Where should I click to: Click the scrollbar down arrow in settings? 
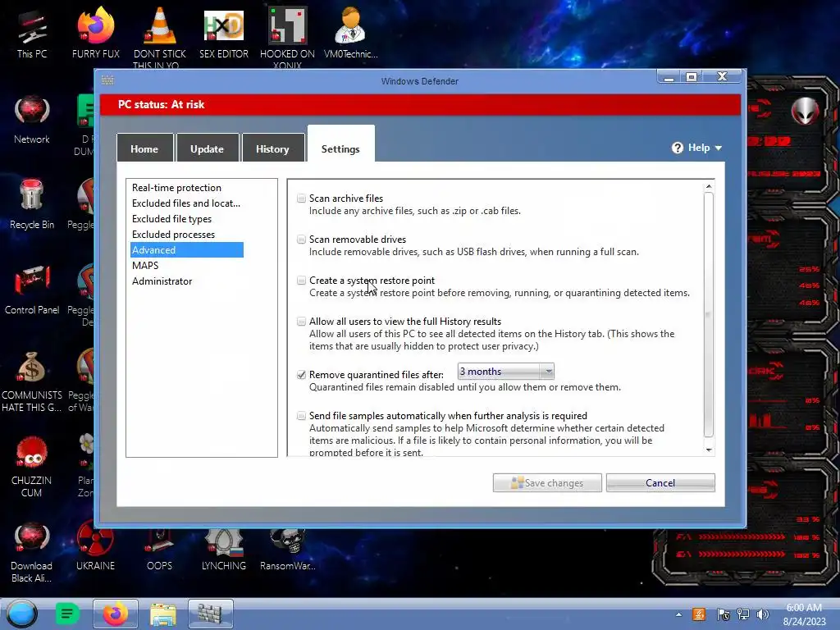(709, 450)
